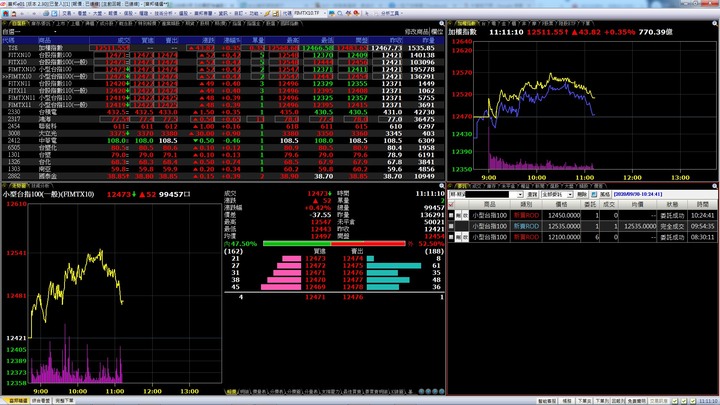Screen dimensions: 720x405
Task: Open the 全部委託 filter dropdown
Action: click(570, 195)
